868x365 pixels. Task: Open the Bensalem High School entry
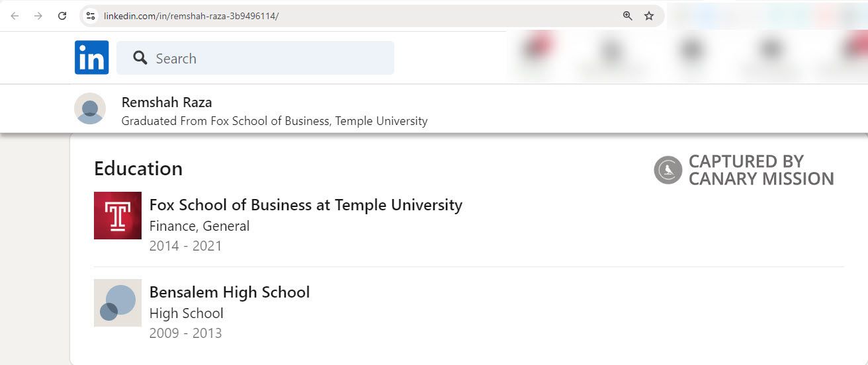click(230, 292)
